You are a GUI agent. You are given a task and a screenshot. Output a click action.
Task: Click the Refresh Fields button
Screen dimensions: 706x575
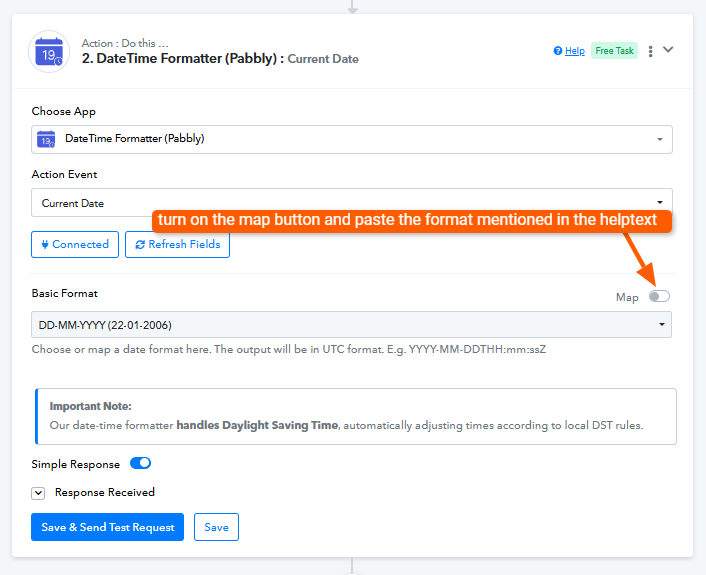177,245
